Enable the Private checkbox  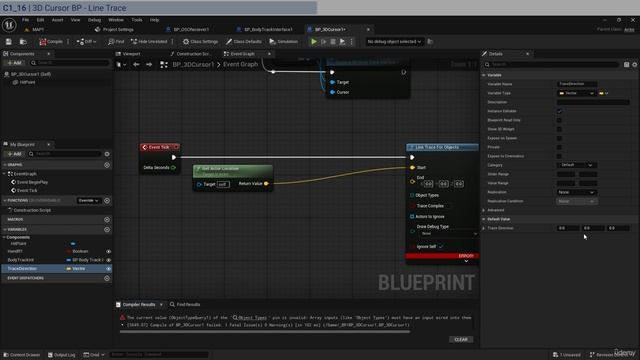(559, 147)
